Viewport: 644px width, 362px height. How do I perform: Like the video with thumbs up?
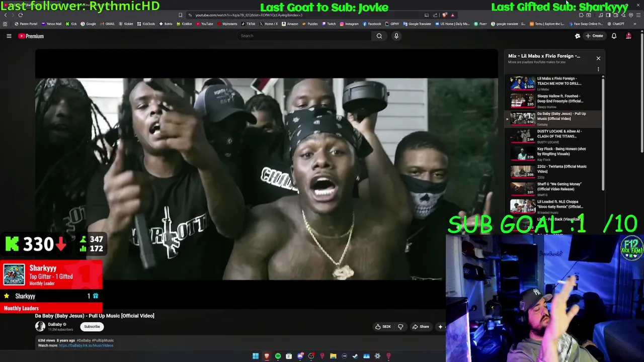coord(383,327)
